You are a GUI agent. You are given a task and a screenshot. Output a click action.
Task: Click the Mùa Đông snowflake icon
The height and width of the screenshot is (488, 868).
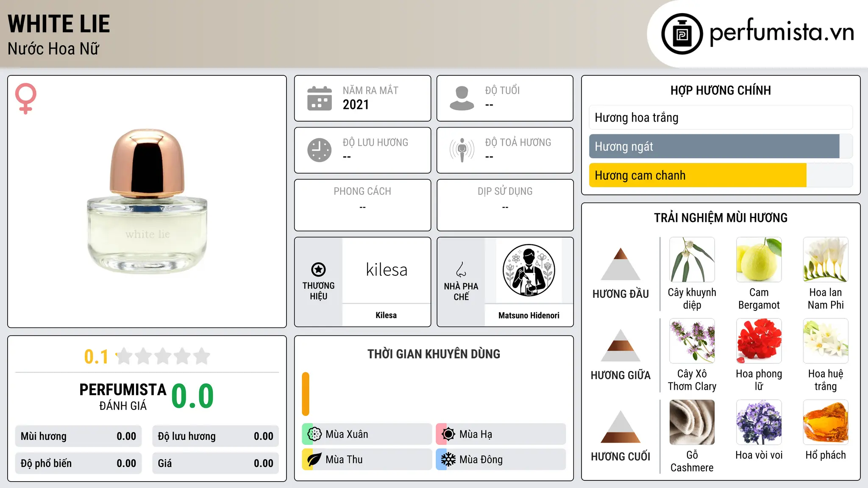tap(448, 460)
